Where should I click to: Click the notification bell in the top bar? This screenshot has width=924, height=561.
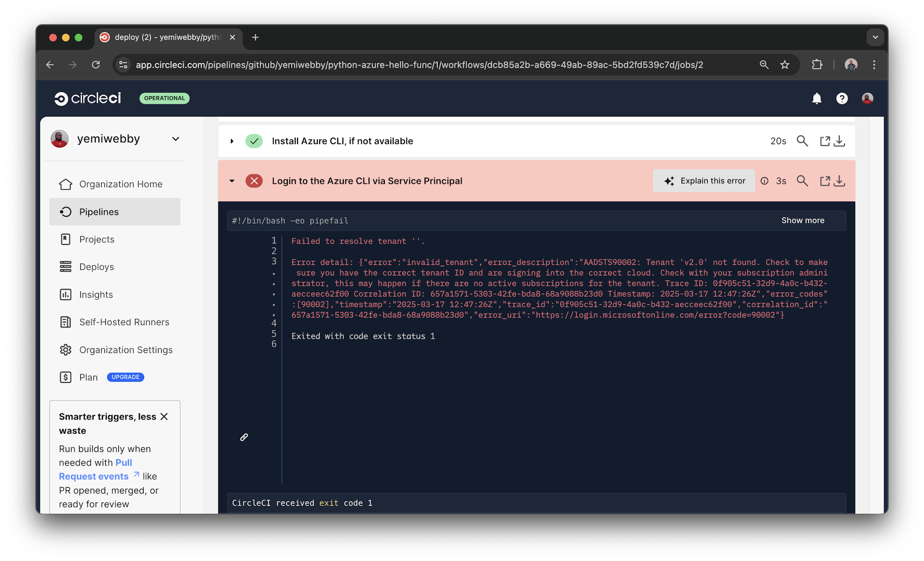[817, 98]
